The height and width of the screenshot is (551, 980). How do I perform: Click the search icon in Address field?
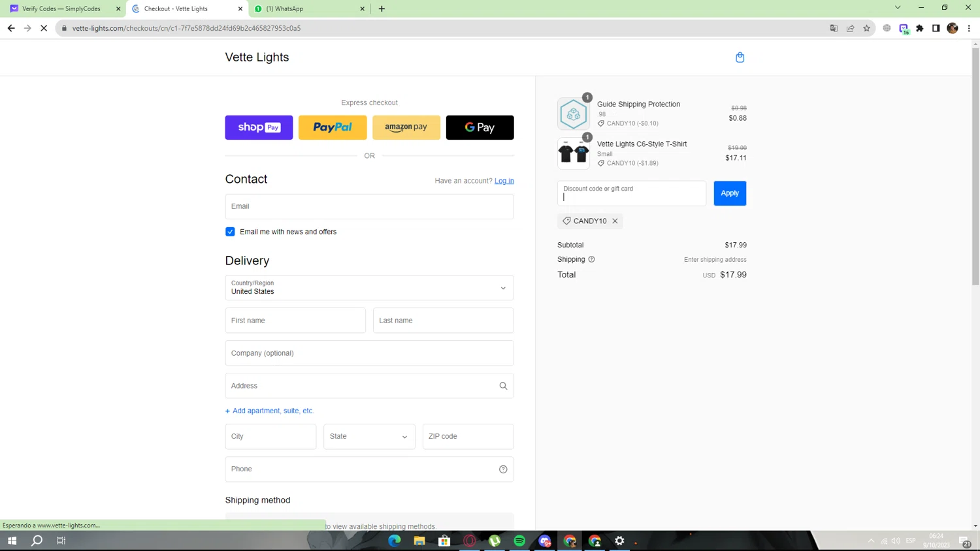coord(503,386)
